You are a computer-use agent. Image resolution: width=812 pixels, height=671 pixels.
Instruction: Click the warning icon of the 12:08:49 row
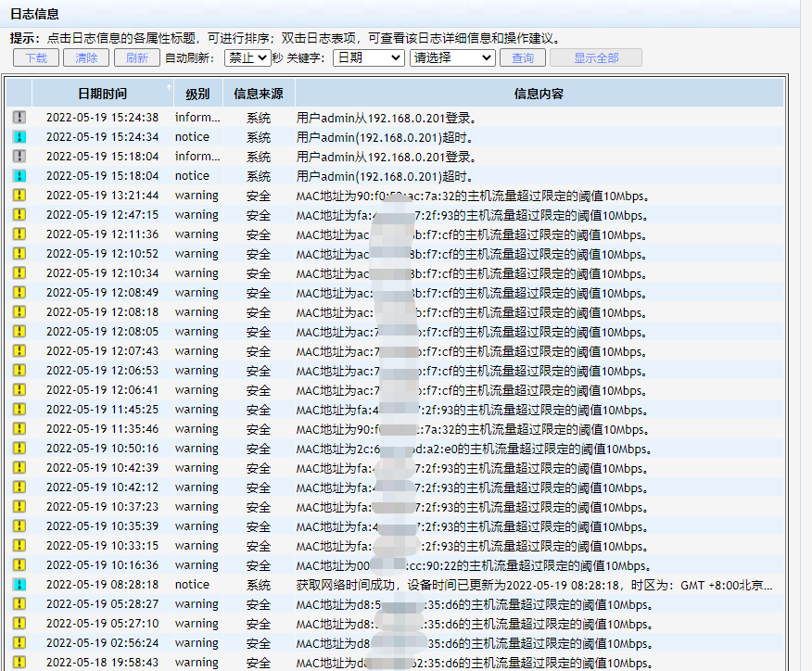click(x=19, y=293)
